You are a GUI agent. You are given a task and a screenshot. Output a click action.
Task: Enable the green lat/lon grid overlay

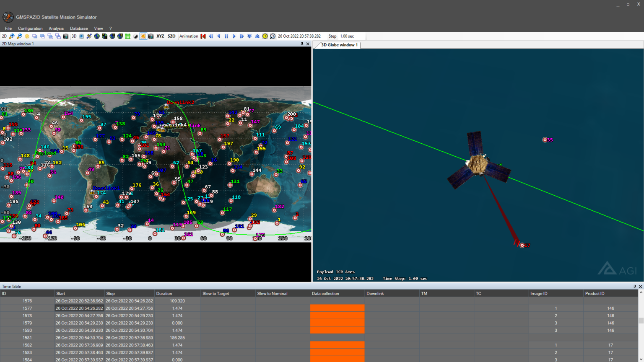tap(127, 36)
